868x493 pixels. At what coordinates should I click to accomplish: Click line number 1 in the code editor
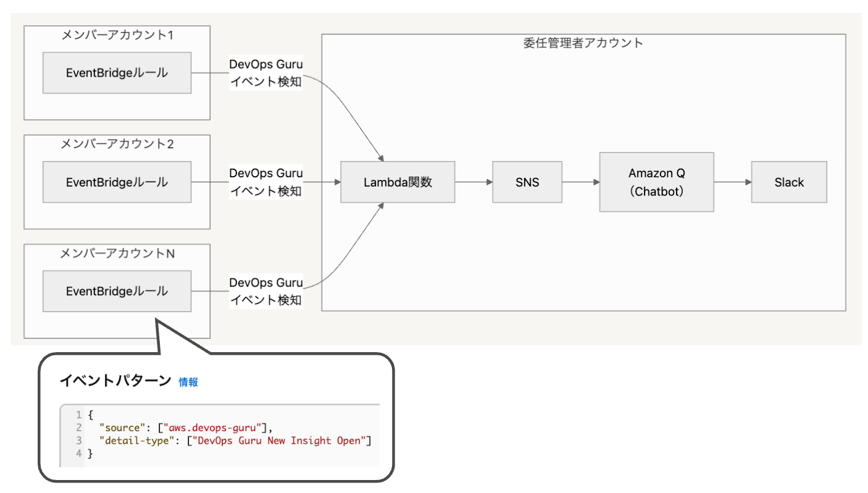[x=79, y=415]
